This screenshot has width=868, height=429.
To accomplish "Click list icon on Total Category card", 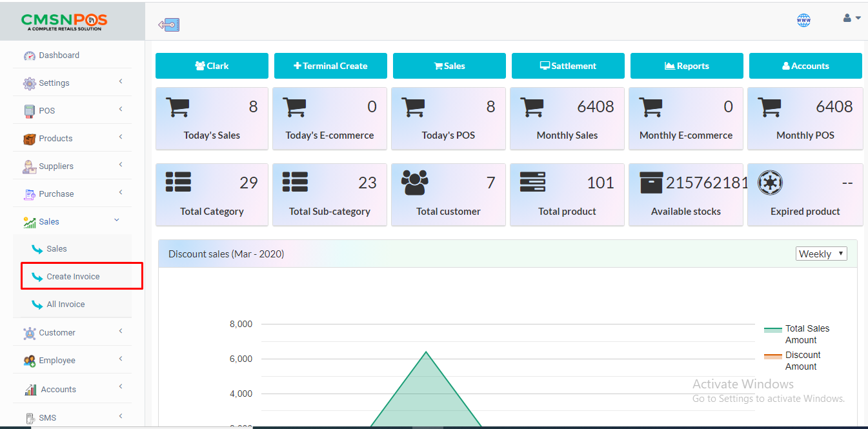I will point(178,182).
